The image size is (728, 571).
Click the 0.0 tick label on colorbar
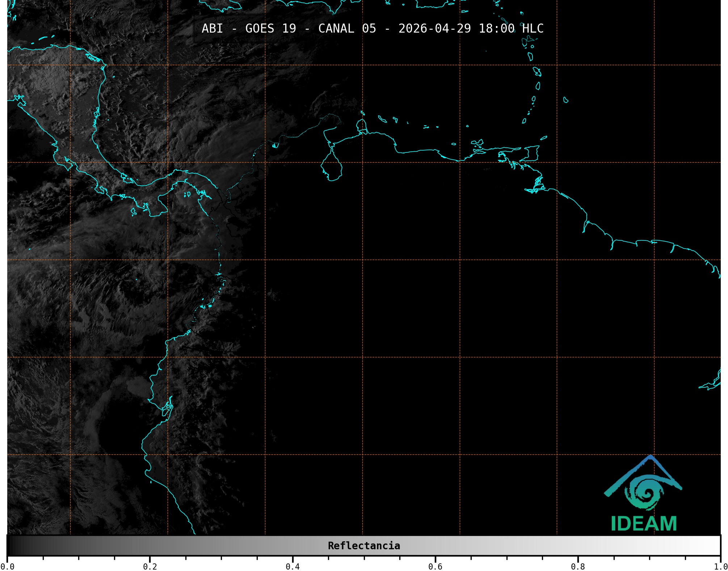8,566
